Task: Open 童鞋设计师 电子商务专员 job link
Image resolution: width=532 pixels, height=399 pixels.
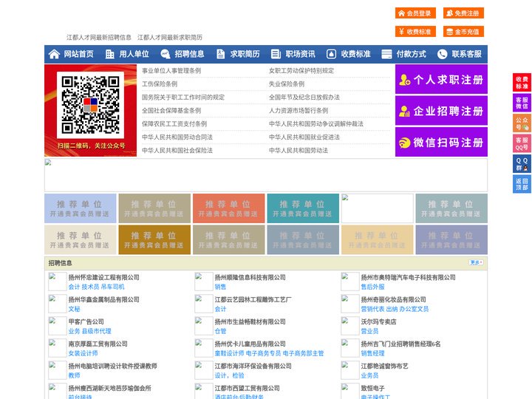Action: 269,353
